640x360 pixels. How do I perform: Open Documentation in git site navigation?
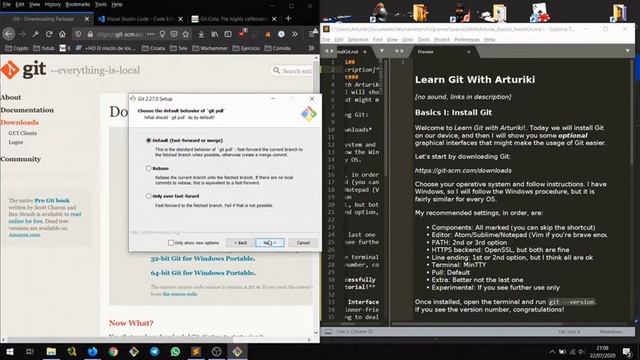27,110
